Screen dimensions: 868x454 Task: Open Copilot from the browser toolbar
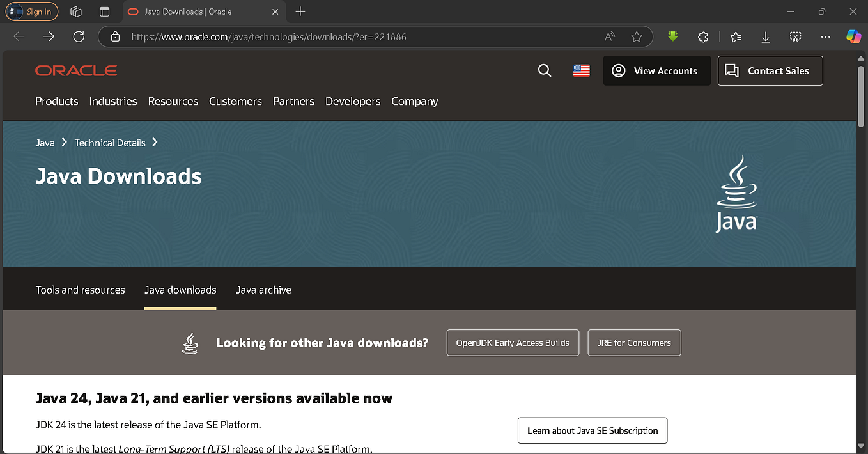point(854,36)
